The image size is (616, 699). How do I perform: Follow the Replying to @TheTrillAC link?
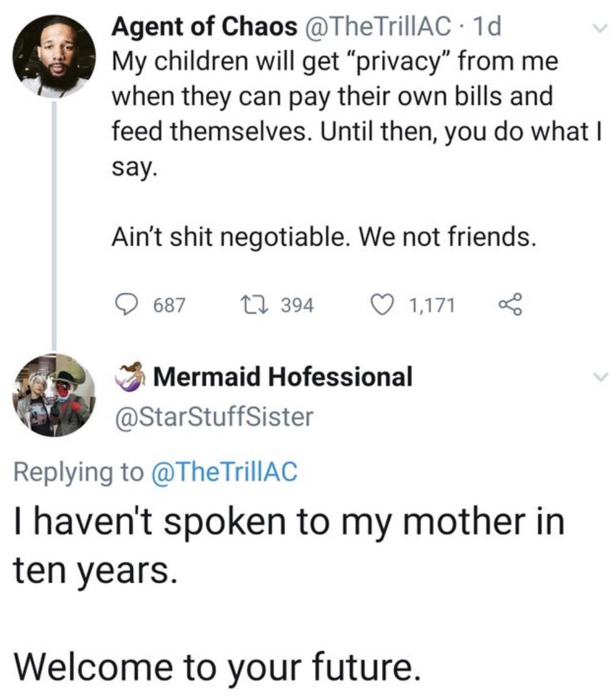click(227, 471)
